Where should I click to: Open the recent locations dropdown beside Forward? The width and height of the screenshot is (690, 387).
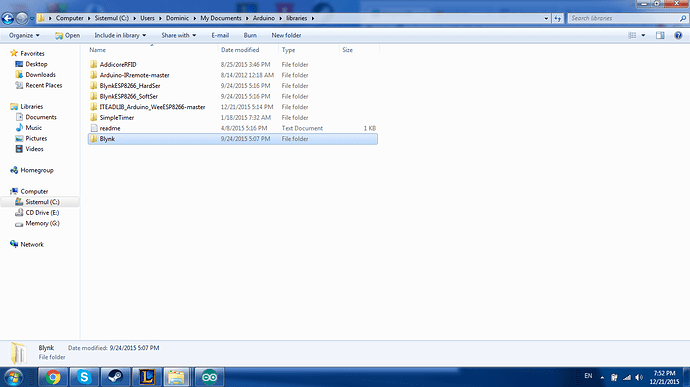point(32,18)
